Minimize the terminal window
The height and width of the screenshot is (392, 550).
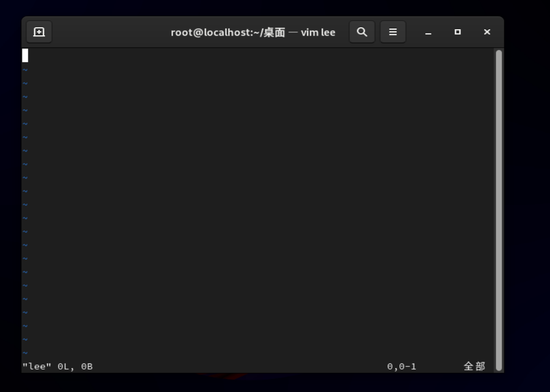coord(428,32)
